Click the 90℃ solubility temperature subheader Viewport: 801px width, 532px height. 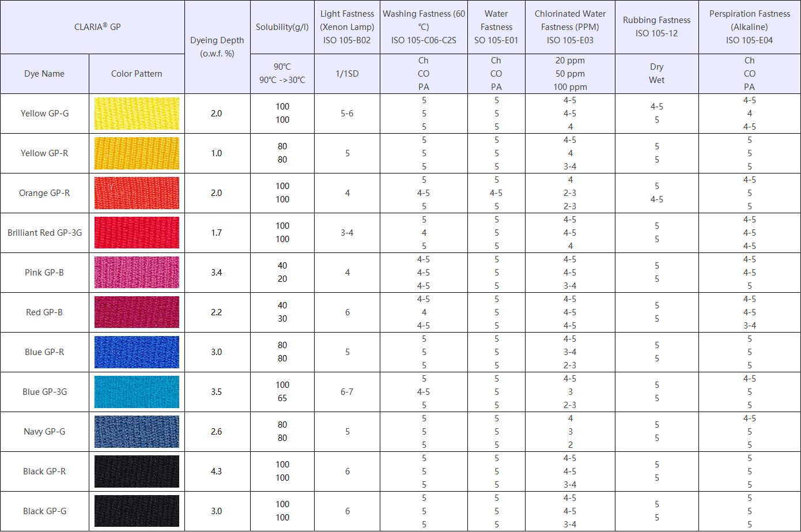(x=282, y=74)
